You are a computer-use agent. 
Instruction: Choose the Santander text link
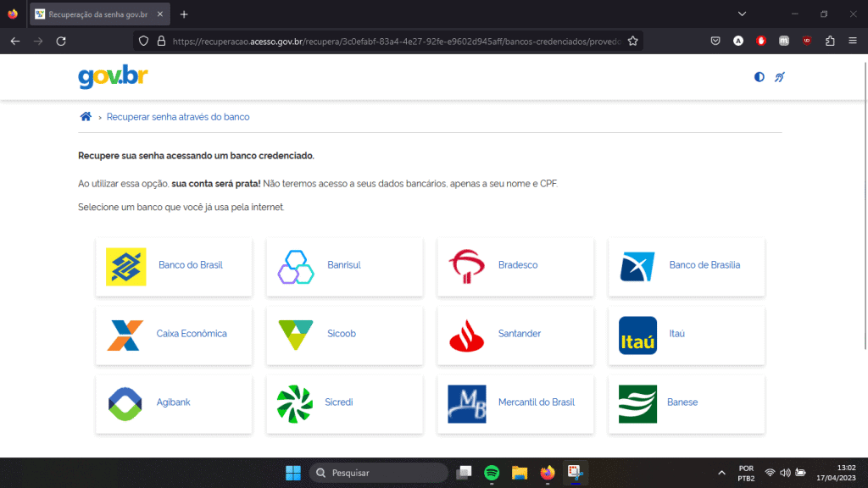point(520,334)
